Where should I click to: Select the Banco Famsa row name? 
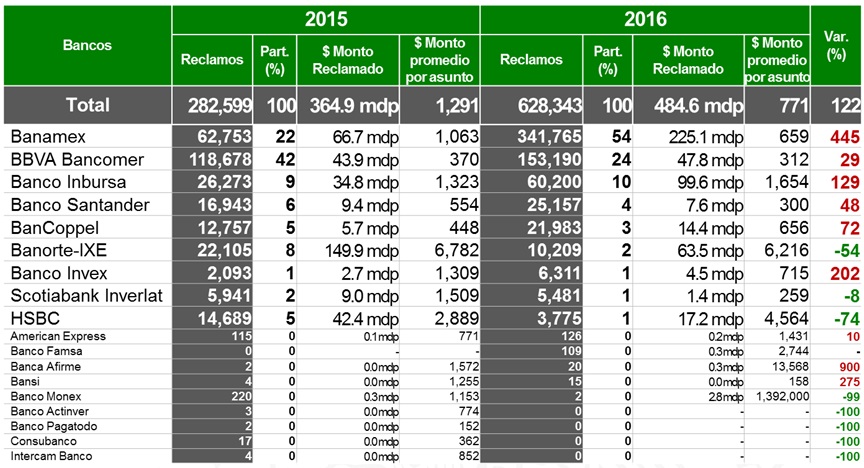pos(46,351)
